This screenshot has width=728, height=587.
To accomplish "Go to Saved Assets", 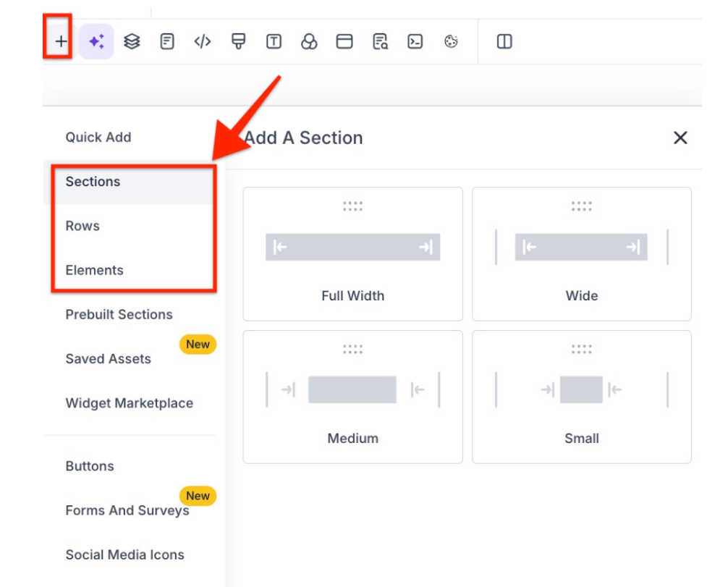I will 108,359.
